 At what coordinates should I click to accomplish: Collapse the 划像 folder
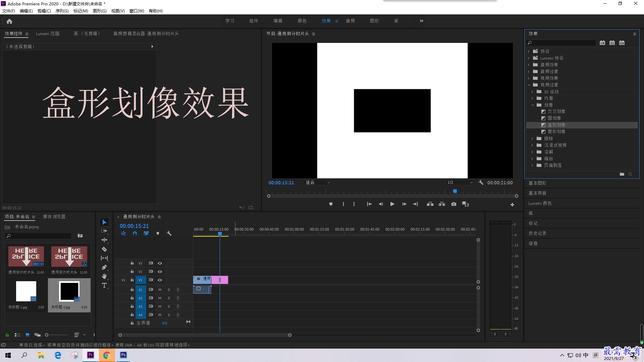(533, 105)
